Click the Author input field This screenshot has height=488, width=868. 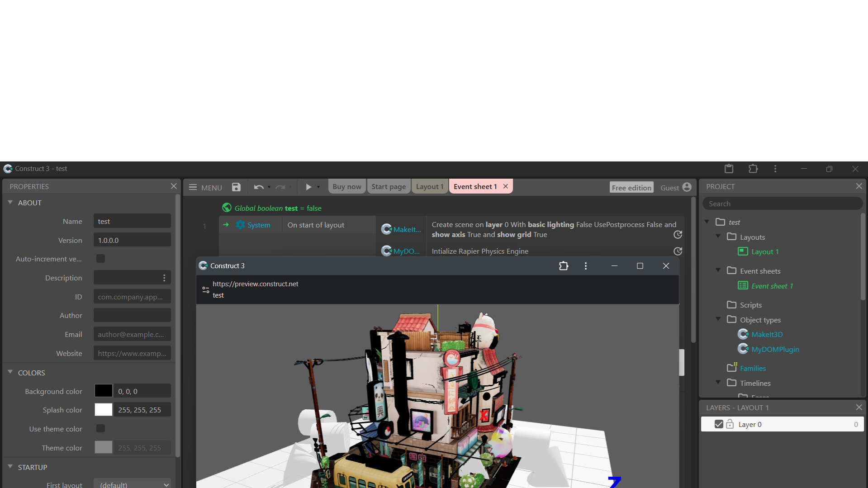(x=132, y=315)
